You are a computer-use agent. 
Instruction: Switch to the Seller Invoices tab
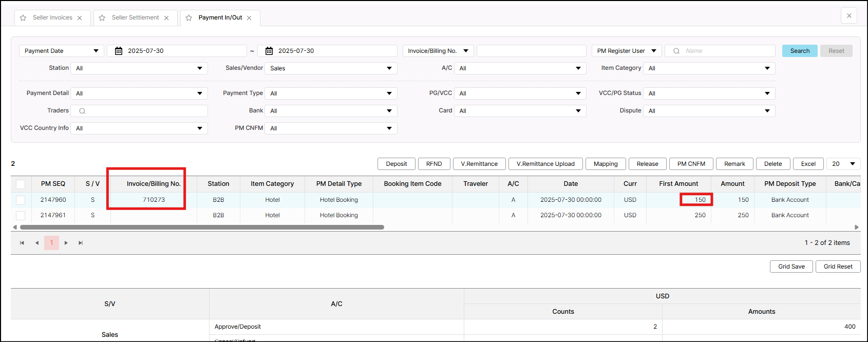click(52, 17)
